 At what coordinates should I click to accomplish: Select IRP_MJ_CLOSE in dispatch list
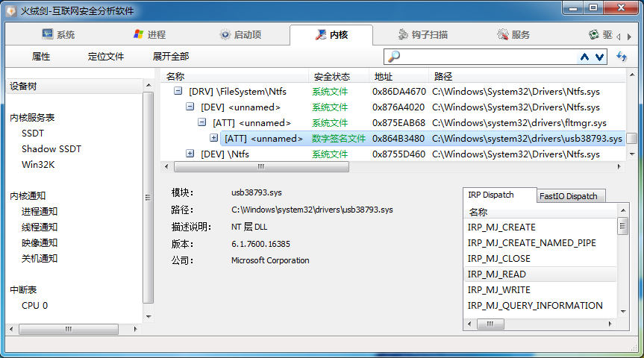tap(540, 259)
